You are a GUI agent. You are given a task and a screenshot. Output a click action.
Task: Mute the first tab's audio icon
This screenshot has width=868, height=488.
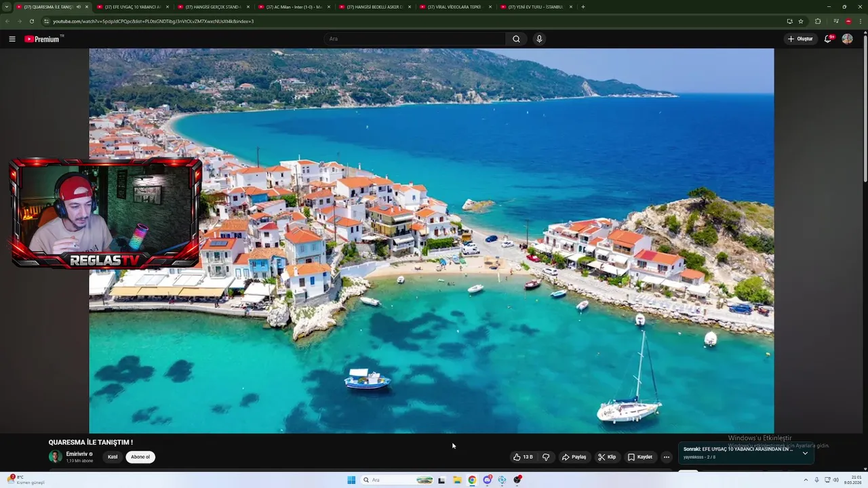click(x=79, y=7)
